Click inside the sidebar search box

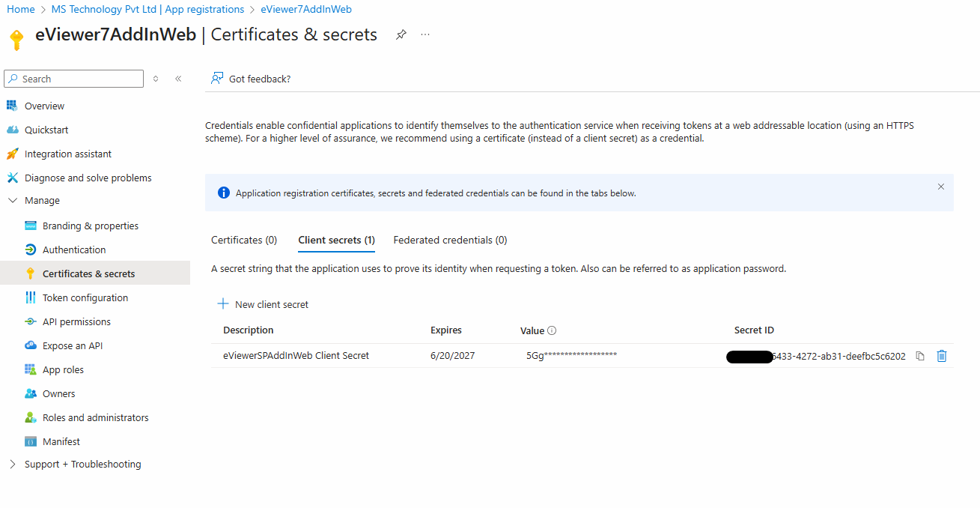click(73, 78)
